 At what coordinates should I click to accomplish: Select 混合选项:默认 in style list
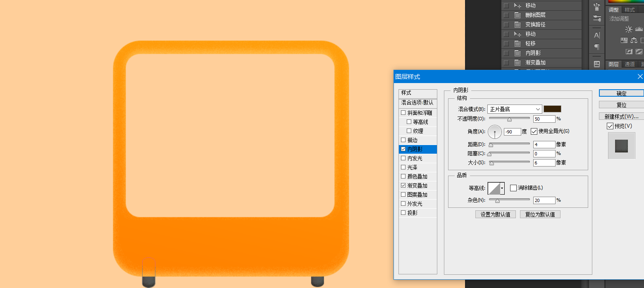[418, 103]
